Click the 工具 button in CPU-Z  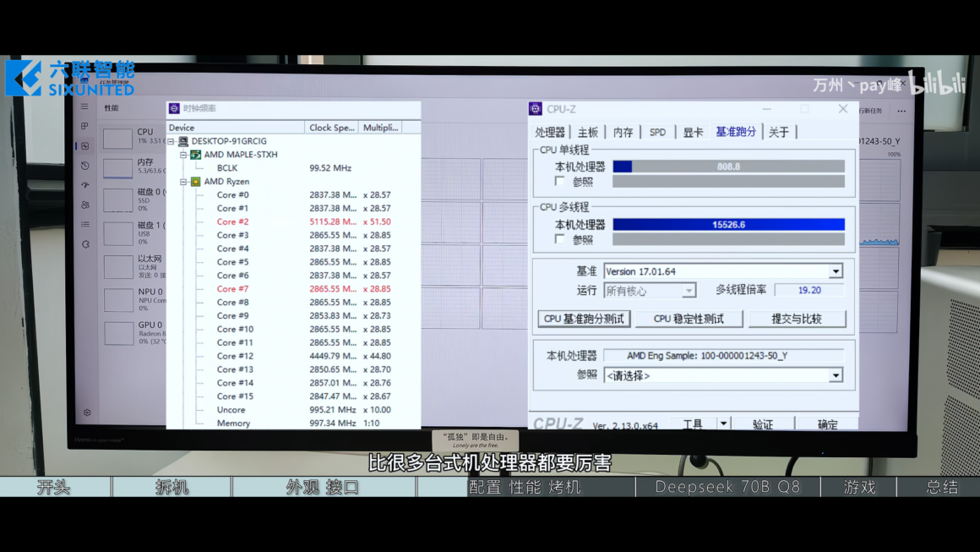(x=693, y=424)
